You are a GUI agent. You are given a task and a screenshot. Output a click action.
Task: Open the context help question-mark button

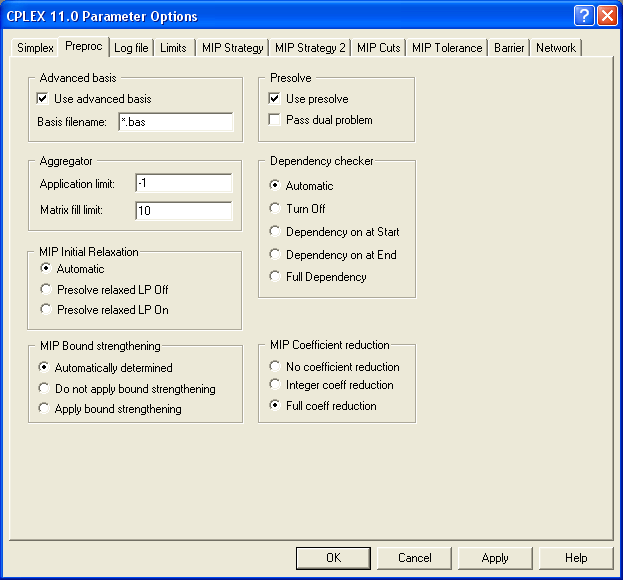click(x=584, y=16)
